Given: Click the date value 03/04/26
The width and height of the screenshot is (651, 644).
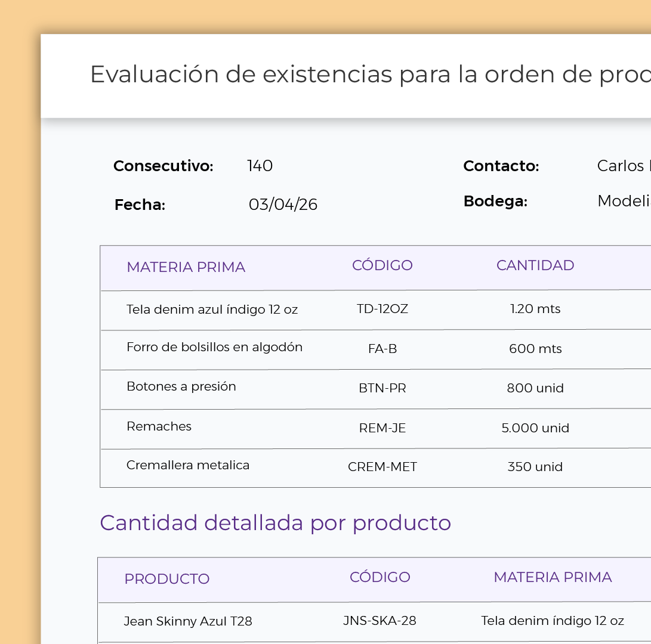Looking at the screenshot, I should click(x=283, y=205).
